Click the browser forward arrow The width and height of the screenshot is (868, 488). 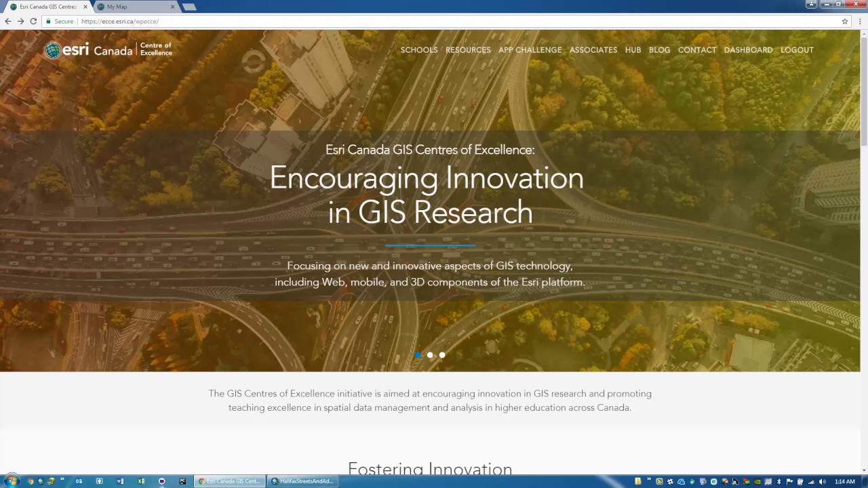click(x=20, y=21)
